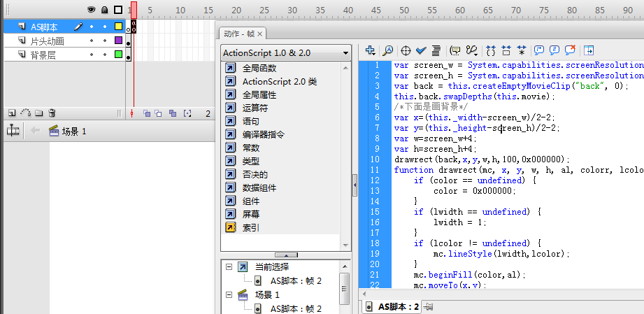The image size is (644, 314).
Task: Hide the 片头动画 layer via visibility dot
Action: 92,41
